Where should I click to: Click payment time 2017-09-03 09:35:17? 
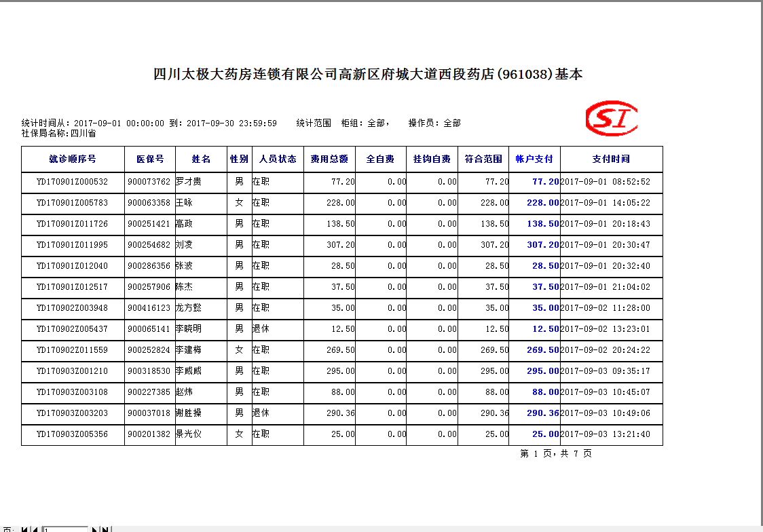tap(606, 371)
